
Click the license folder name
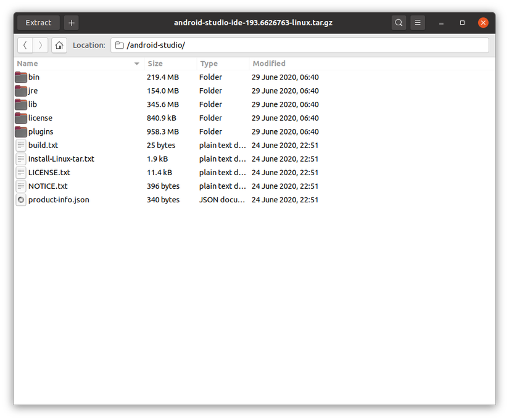(x=40, y=118)
